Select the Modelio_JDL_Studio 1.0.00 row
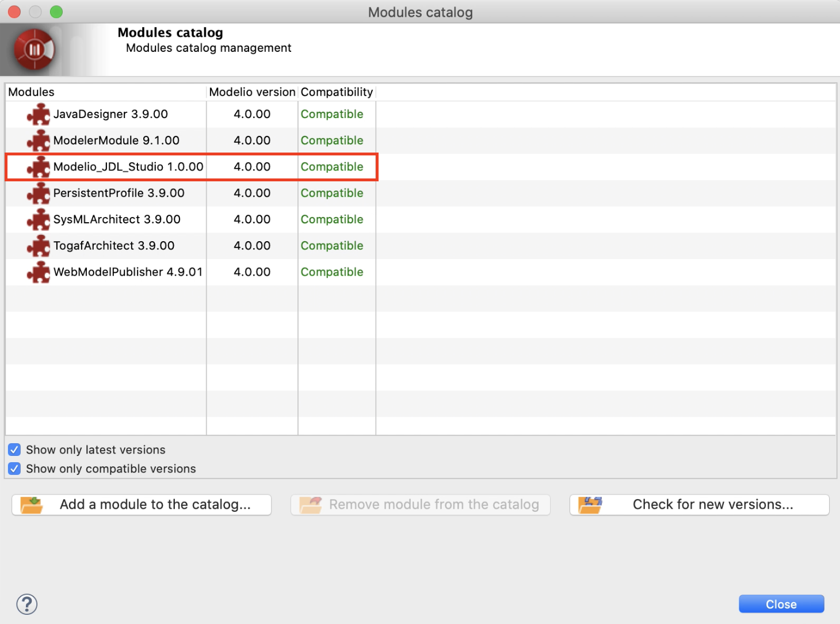The image size is (840, 624). [x=421, y=167]
